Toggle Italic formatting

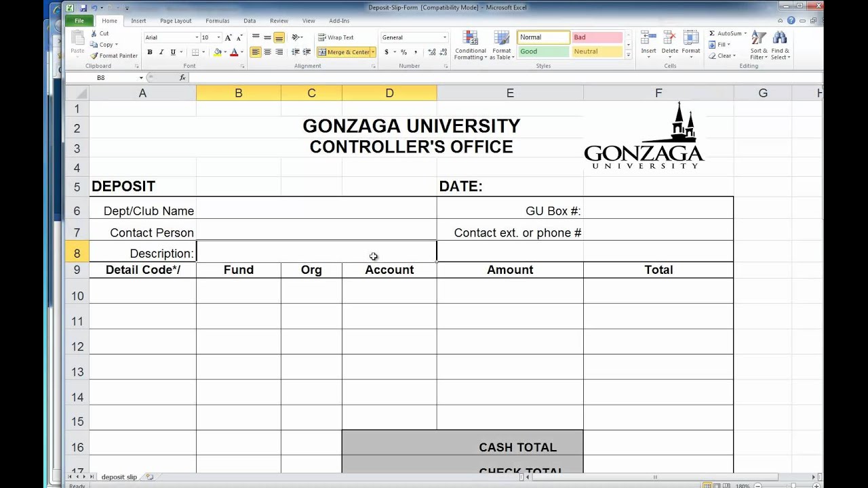161,52
